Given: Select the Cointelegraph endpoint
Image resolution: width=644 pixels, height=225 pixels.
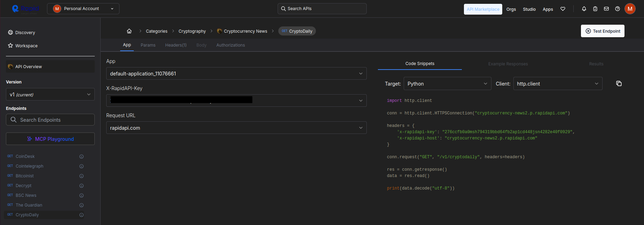Looking at the screenshot, I should [x=30, y=166].
